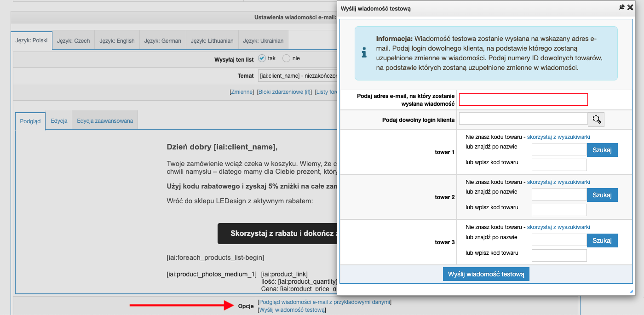Click the dialog resize grip corner
Screen dimensions: 644x315
632,292
